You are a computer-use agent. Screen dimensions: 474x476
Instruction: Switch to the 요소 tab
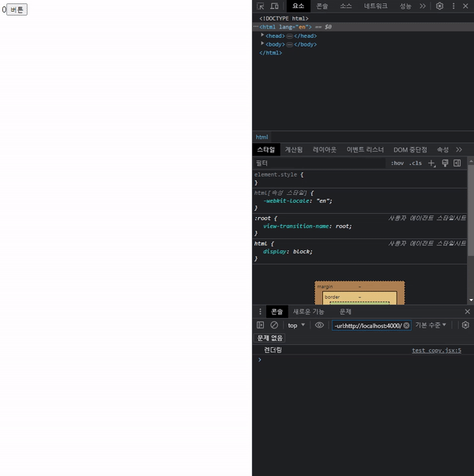298,6
